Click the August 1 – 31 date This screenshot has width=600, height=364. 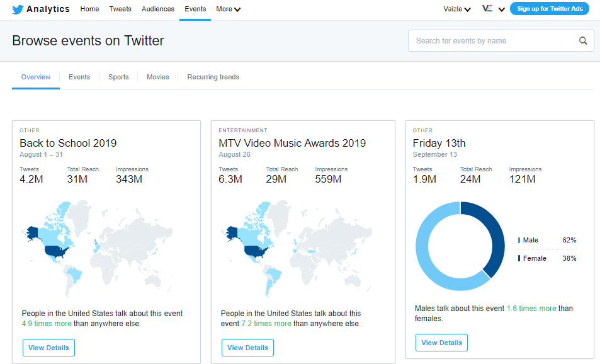(42, 155)
